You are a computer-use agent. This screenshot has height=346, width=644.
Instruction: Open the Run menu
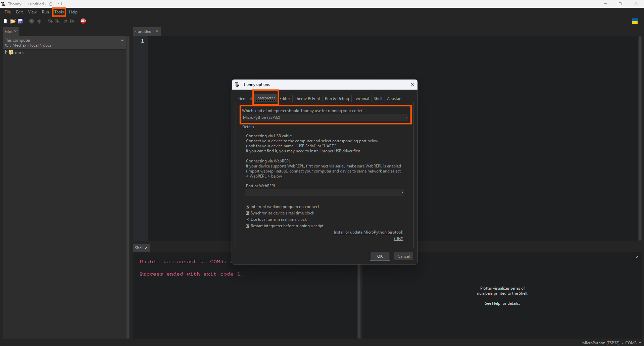click(45, 12)
